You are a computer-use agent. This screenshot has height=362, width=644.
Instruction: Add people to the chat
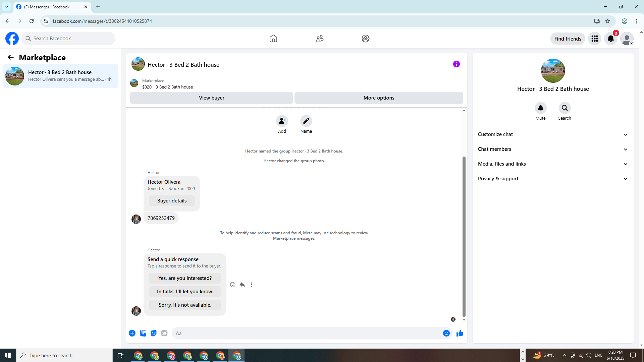(x=282, y=121)
